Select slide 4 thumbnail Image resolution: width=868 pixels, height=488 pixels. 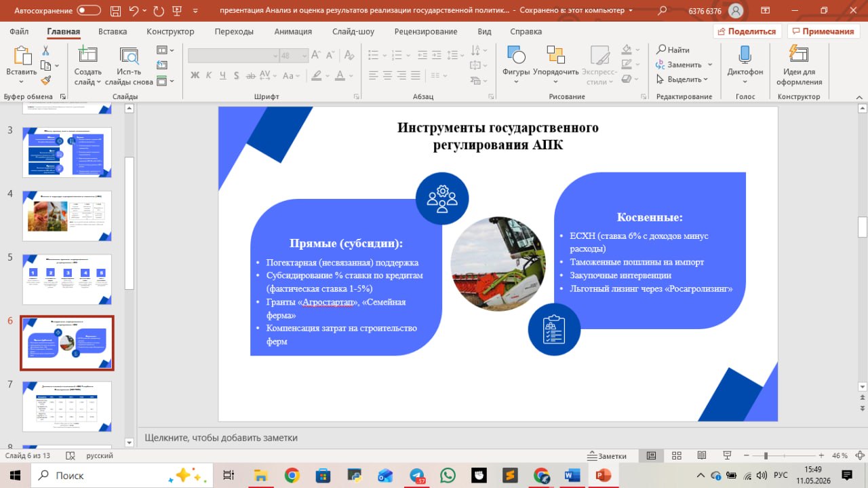point(67,216)
